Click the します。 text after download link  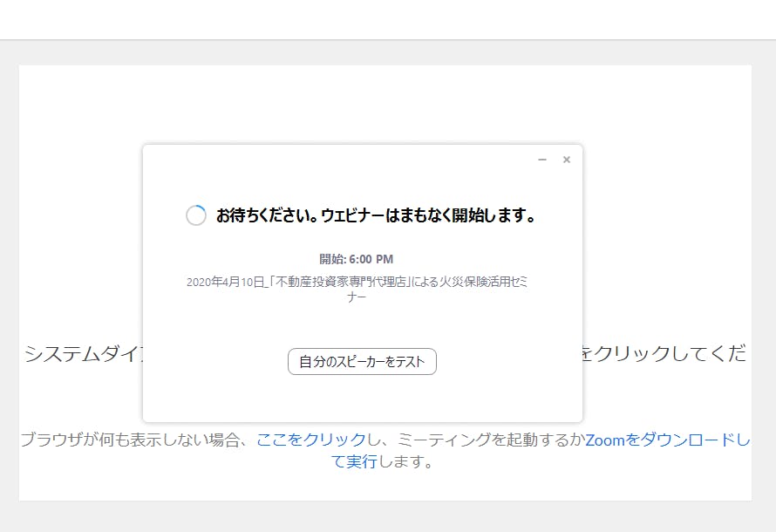(x=405, y=462)
